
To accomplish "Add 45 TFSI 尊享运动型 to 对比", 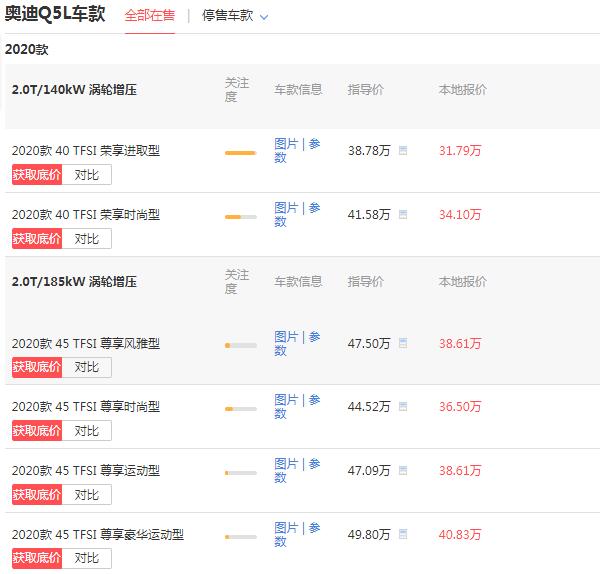I will (87, 495).
